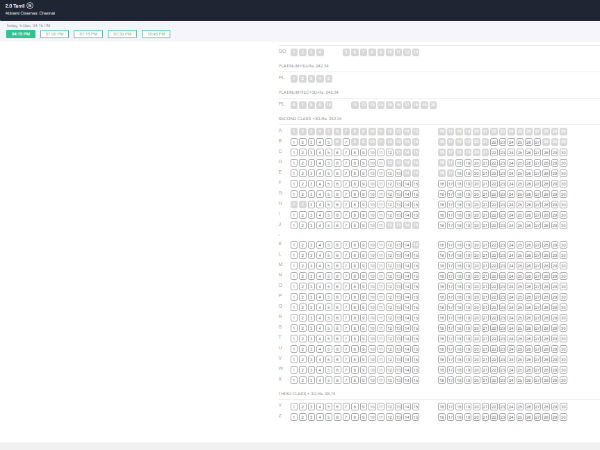Pick seat 21 in row W
Image resolution: width=600 pixels, height=450 pixels.
pos(485,370)
